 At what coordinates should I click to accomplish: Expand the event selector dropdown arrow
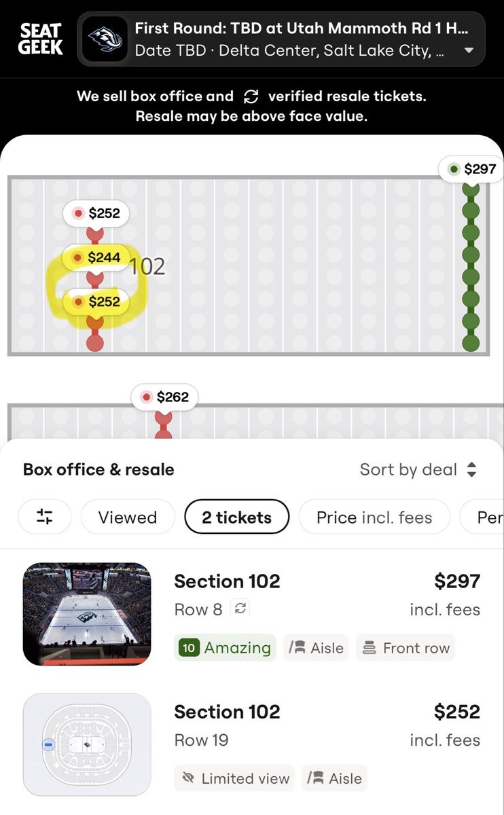tap(469, 50)
